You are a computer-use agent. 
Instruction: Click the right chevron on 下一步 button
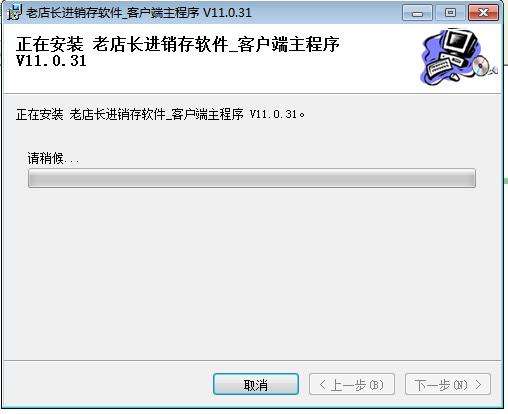point(478,384)
